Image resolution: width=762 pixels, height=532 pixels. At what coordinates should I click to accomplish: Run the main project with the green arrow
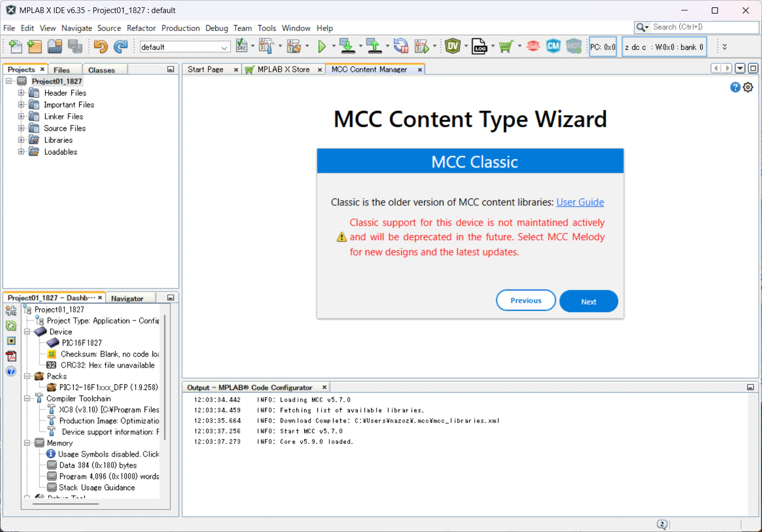coord(322,47)
